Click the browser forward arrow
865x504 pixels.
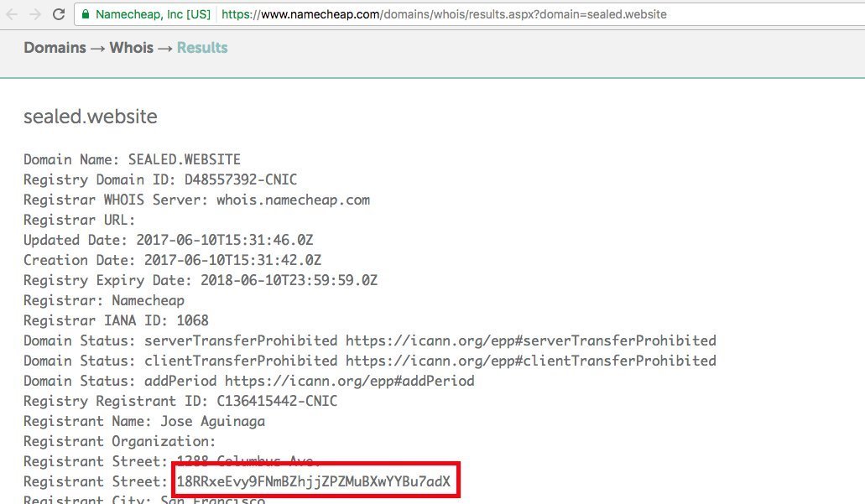34,14
